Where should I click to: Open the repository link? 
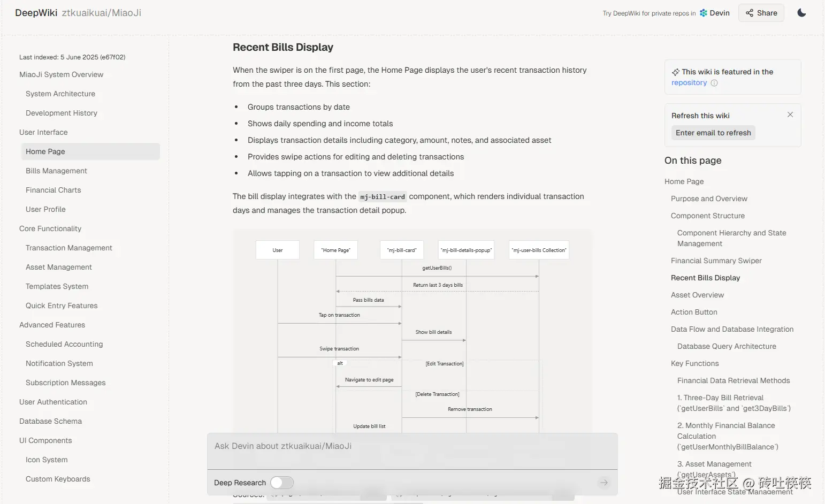click(689, 83)
